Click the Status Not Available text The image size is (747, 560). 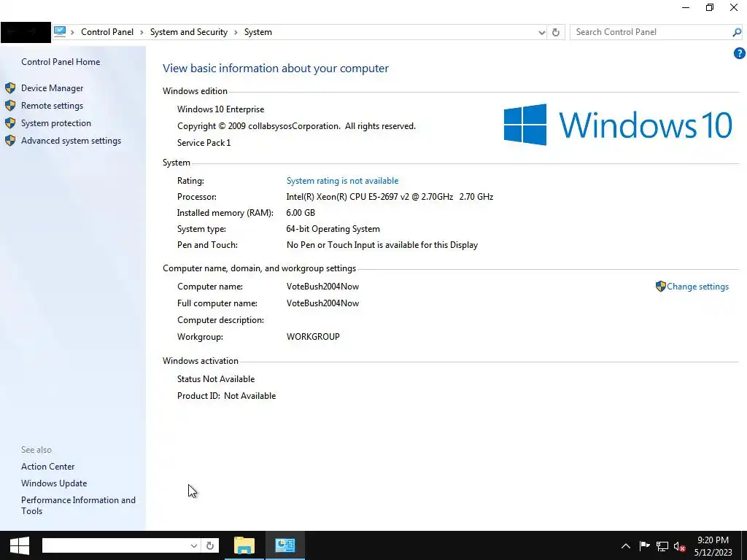tap(216, 379)
